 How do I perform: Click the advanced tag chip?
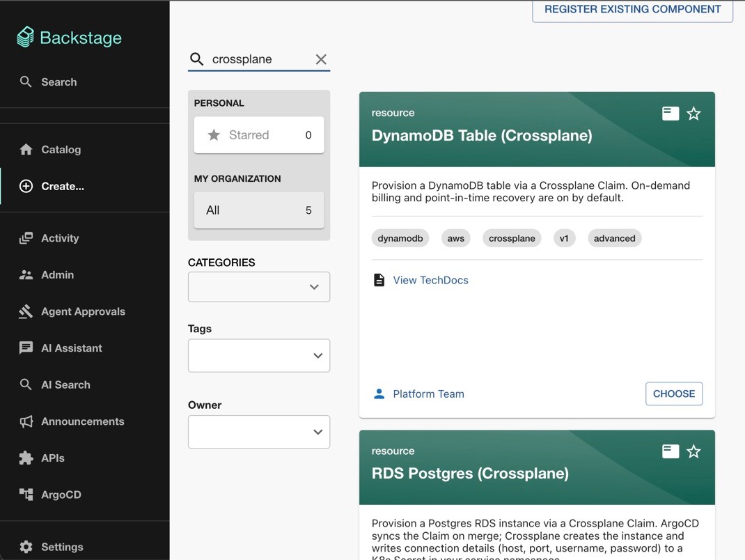614,238
